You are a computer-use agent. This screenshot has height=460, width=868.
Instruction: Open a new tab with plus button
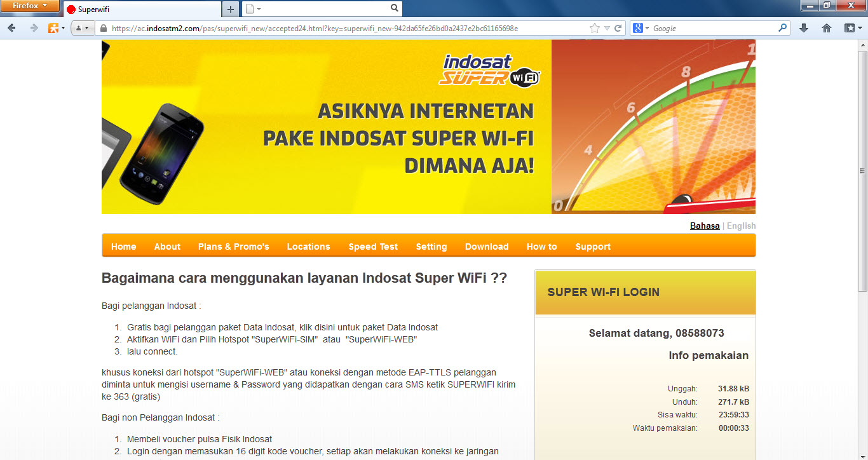[231, 10]
